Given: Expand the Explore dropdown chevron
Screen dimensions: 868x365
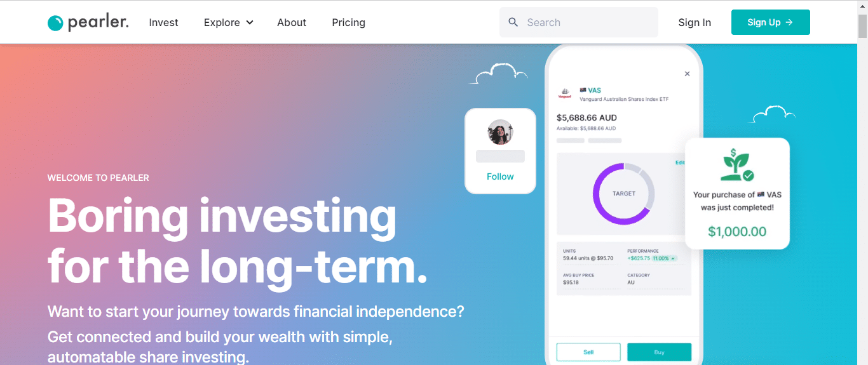Looking at the screenshot, I should coord(250,22).
